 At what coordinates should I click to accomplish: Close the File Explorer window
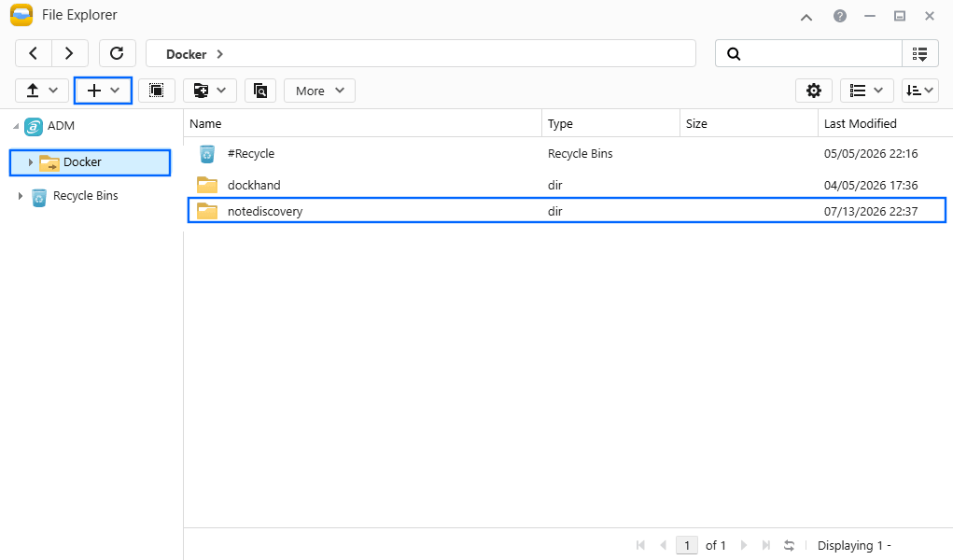tap(930, 17)
